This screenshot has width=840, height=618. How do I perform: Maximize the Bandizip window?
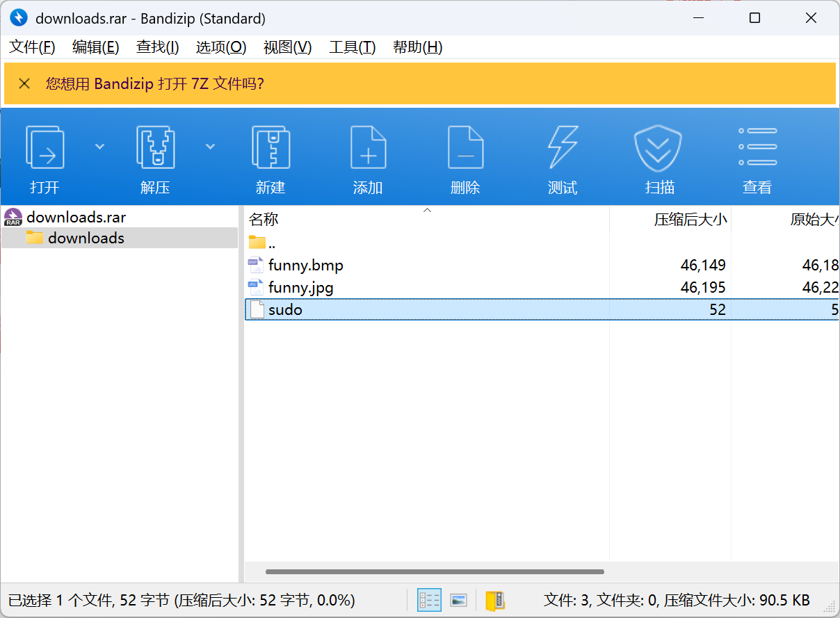(x=754, y=18)
